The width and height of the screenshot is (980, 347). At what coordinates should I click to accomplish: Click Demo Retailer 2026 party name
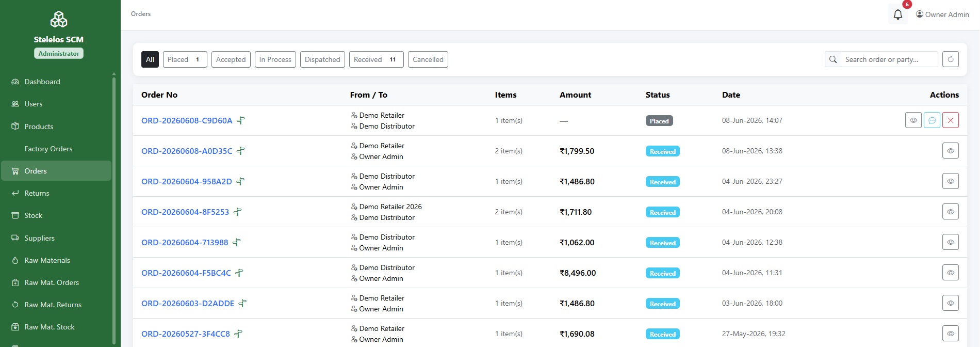pos(390,207)
